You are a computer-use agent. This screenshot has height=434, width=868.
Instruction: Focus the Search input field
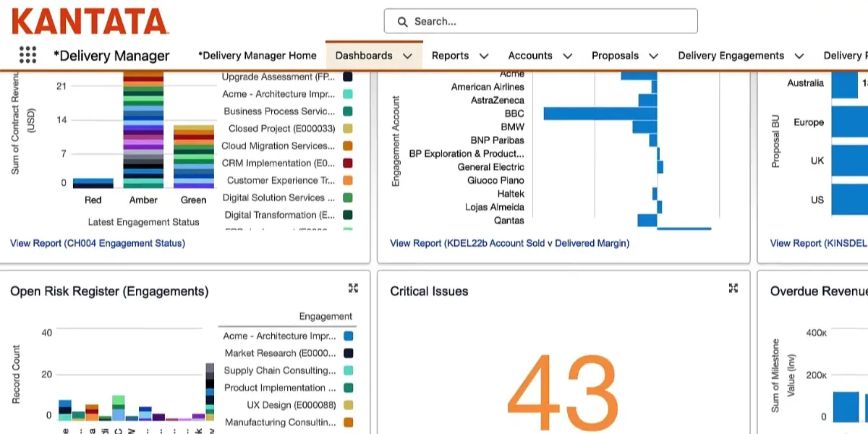point(540,21)
